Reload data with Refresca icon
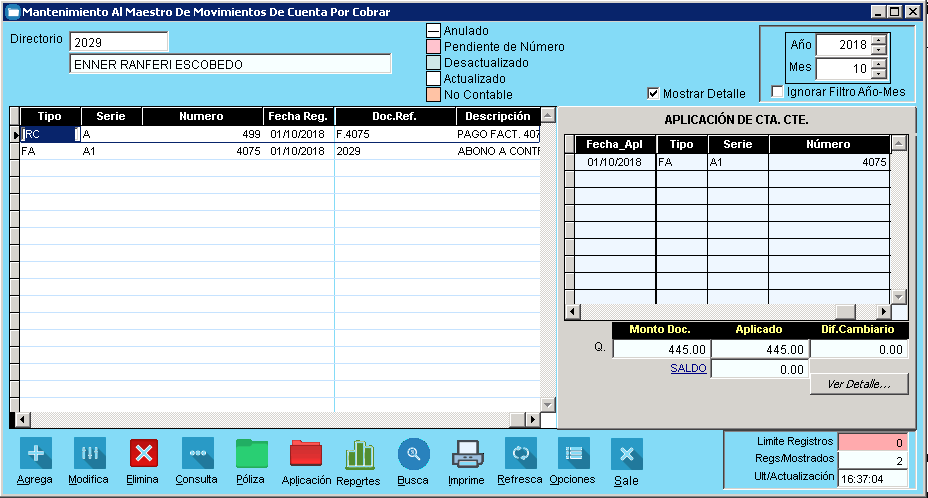The height and width of the screenshot is (498, 928). [520, 454]
